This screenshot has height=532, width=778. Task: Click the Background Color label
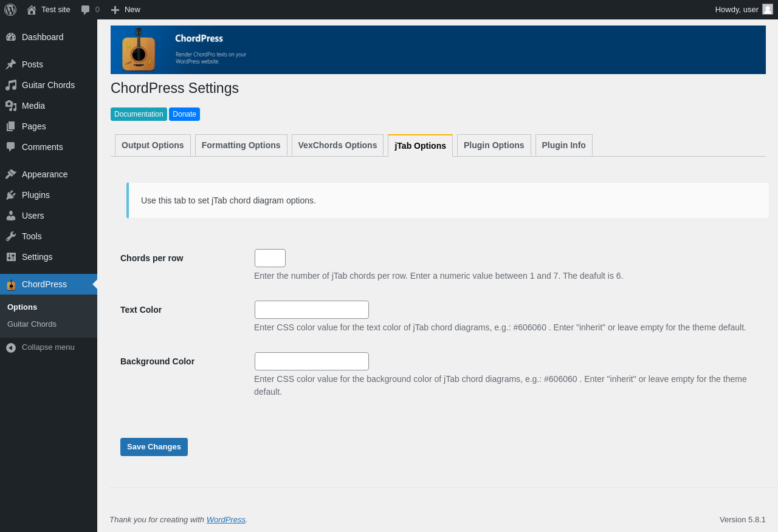click(157, 361)
